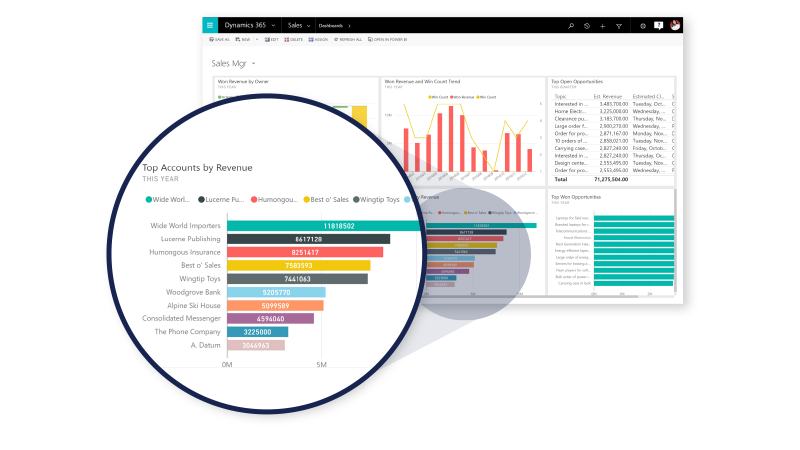
Task: Click Top Accounts by Revenue title
Action: [197, 167]
